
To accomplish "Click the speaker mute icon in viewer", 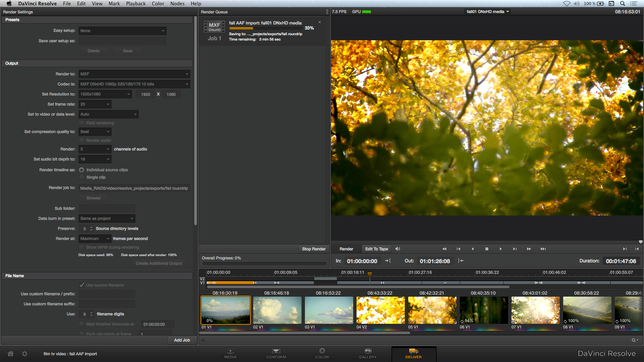I will click(x=398, y=249).
